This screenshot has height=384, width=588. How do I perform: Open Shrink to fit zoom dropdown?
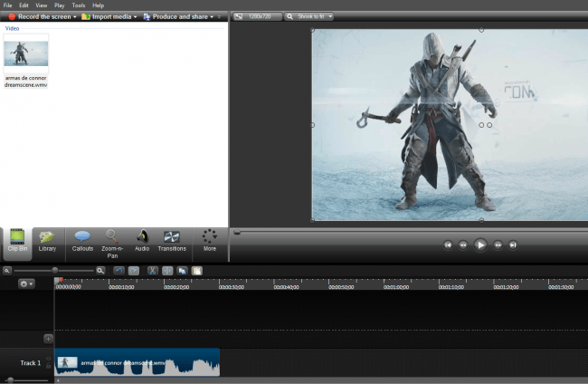point(308,16)
